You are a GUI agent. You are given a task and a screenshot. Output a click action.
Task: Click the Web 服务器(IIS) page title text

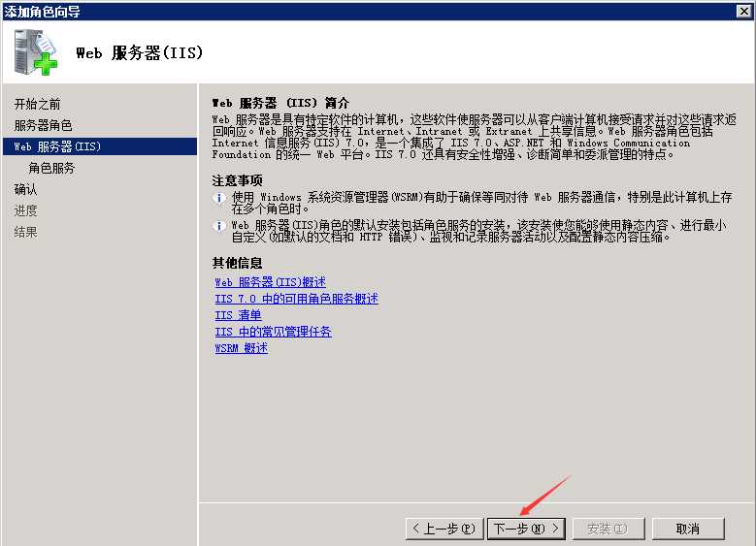pos(140,52)
